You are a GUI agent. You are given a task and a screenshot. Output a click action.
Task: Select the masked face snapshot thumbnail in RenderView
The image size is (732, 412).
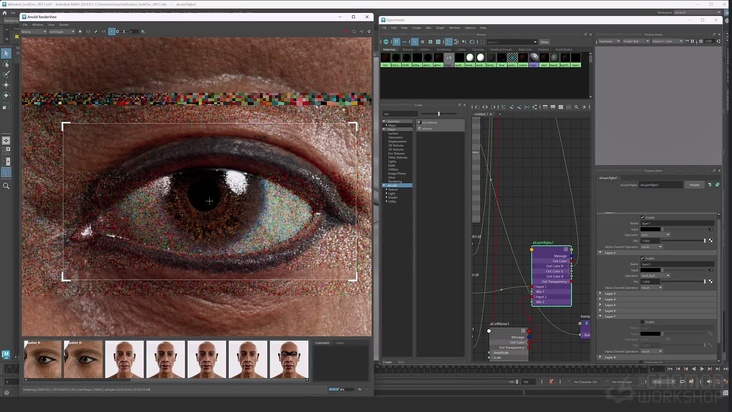pos(289,359)
